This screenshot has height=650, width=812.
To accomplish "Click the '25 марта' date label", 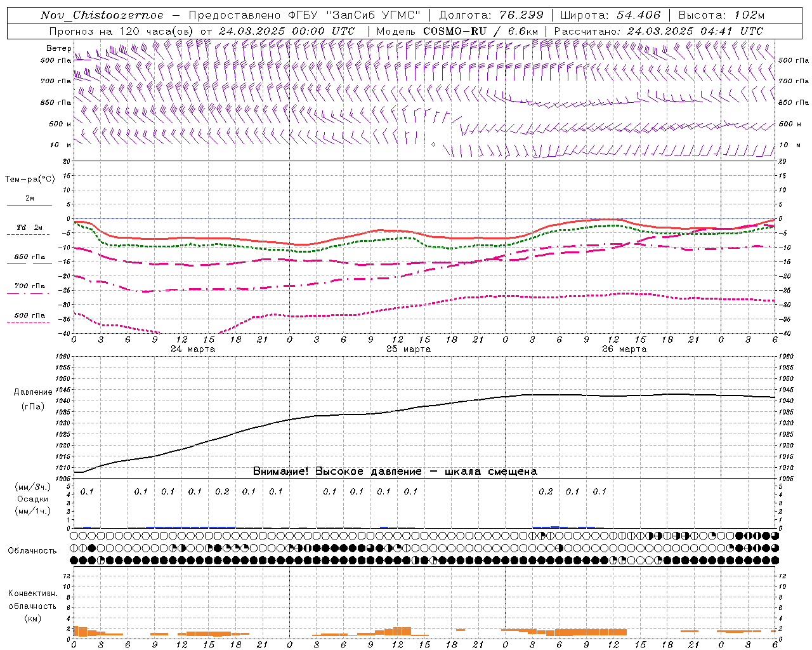I will point(409,349).
